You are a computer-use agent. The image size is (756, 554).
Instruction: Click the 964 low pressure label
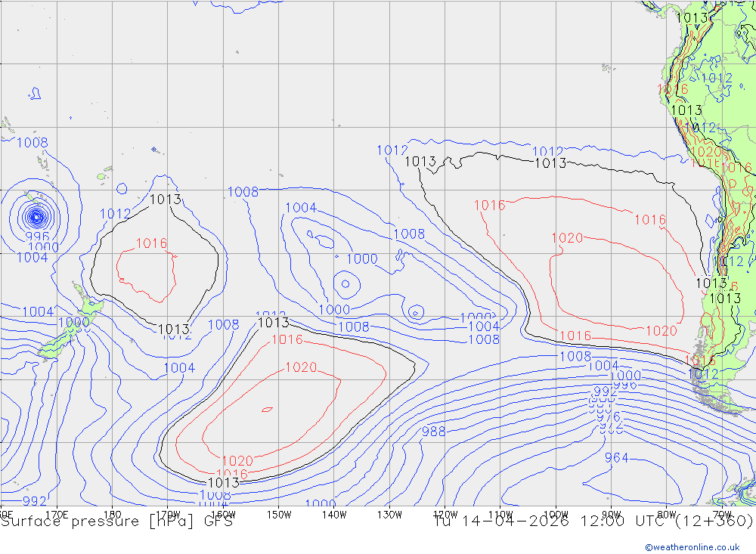pyautogui.click(x=616, y=457)
